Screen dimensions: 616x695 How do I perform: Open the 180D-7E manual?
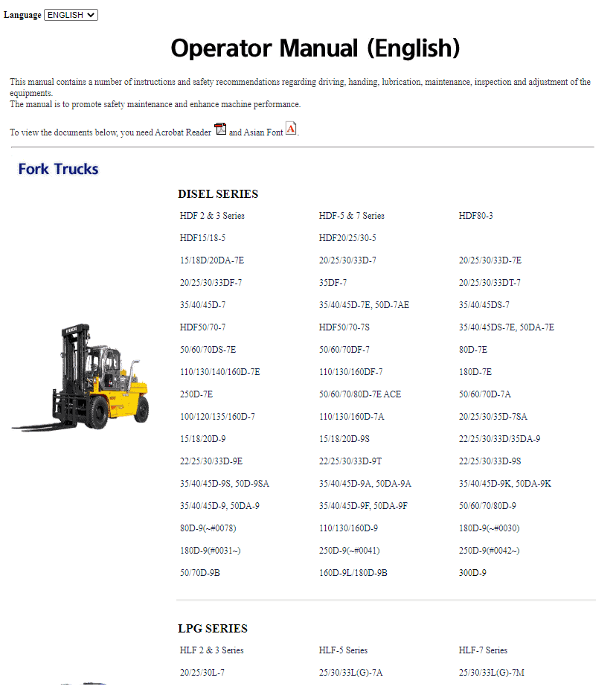[x=475, y=372]
